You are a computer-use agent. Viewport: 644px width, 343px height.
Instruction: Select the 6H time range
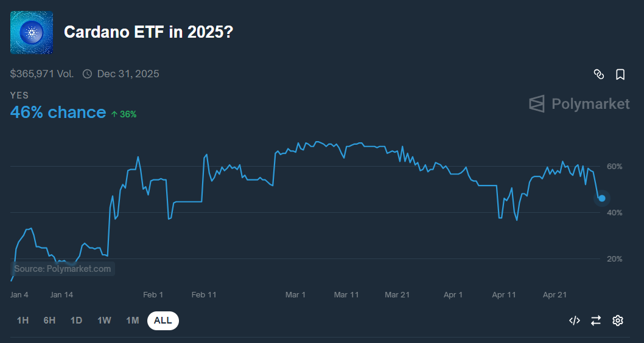point(49,320)
